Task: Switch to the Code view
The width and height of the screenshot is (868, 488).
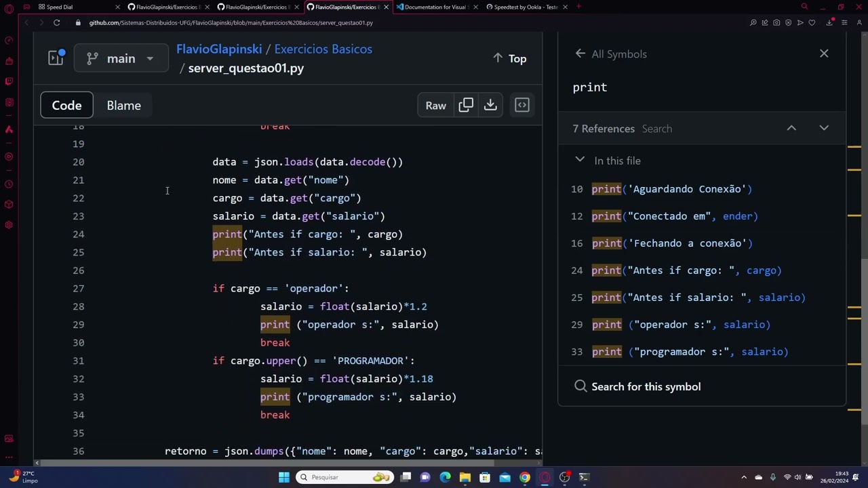Action: [66, 105]
